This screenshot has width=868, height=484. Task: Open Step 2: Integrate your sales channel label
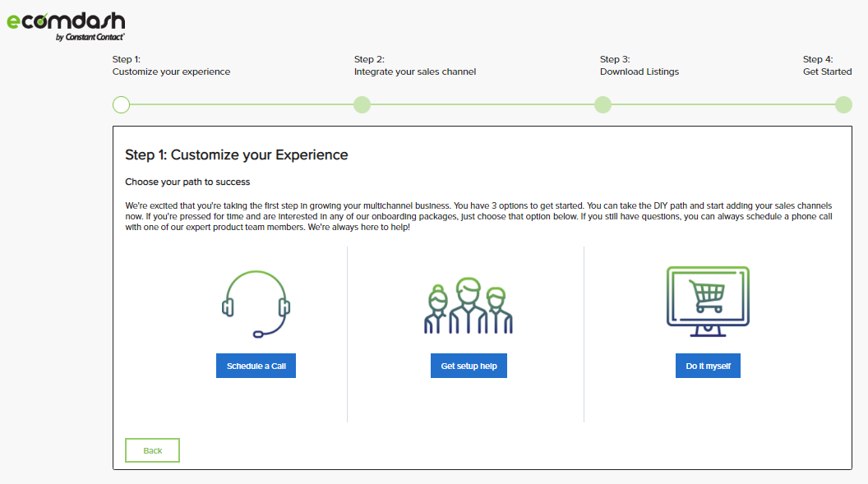click(415, 65)
